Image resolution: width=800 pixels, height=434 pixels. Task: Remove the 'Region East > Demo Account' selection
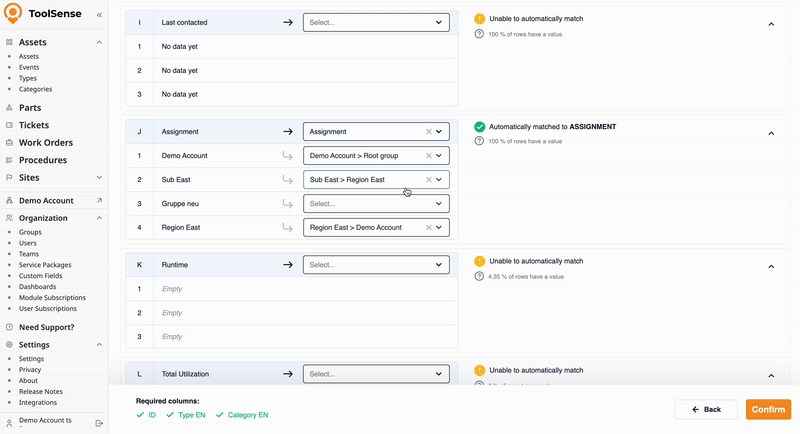coord(429,228)
